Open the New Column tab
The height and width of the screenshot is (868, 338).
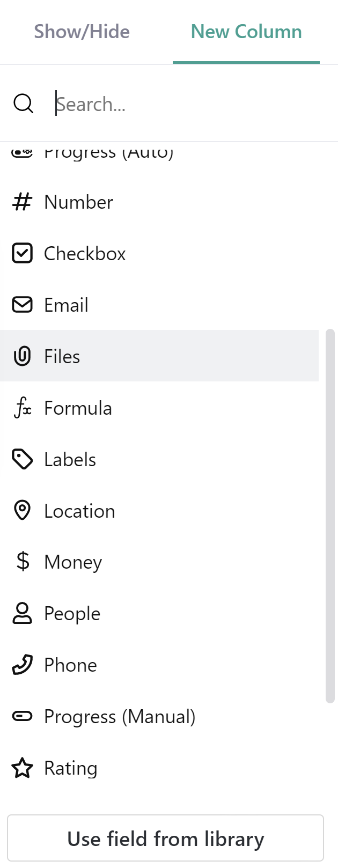(246, 32)
